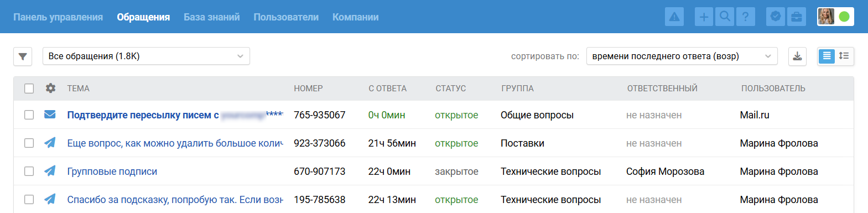Open ticket Спасибо за подсказку
This screenshot has width=868, height=213.
pyautogui.click(x=175, y=200)
